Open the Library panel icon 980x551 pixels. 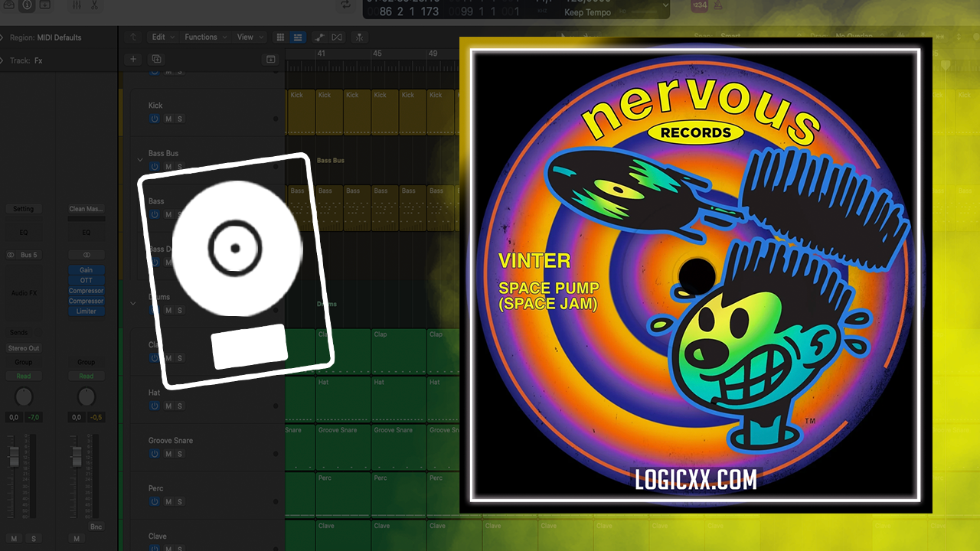pyautogui.click(x=8, y=5)
